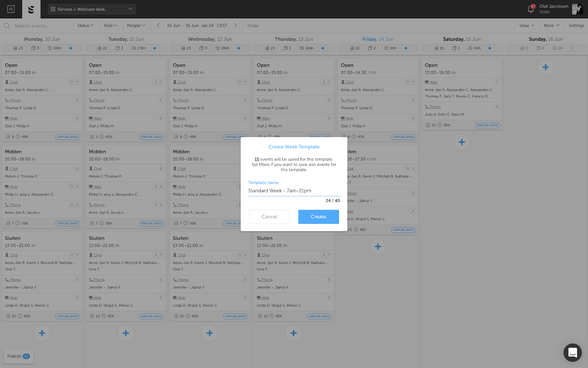Open notifications bell with 87 badge
The width and height of the screenshot is (588, 368).
[x=531, y=9]
